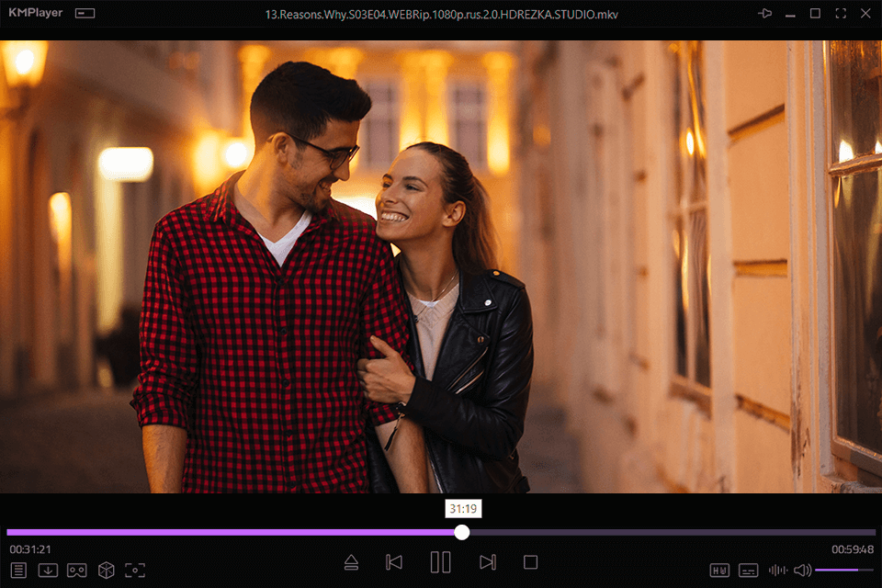Open VR mode with the goggles icon

[x=78, y=570]
